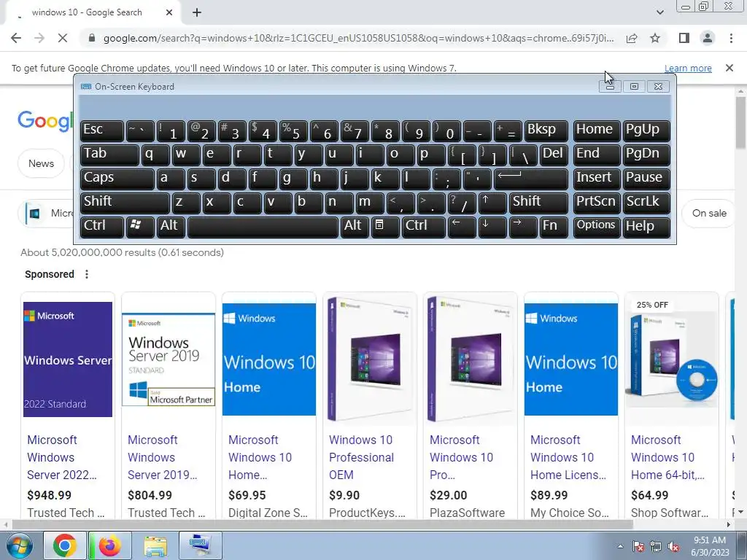The height and width of the screenshot is (560, 747).
Task: Toggle the right Shift key
Action: click(x=539, y=203)
